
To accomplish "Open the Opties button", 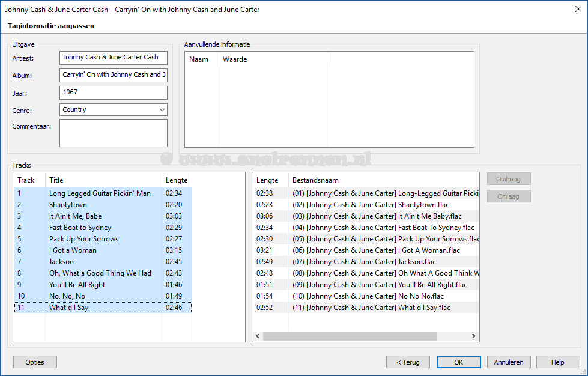I will pos(35,362).
